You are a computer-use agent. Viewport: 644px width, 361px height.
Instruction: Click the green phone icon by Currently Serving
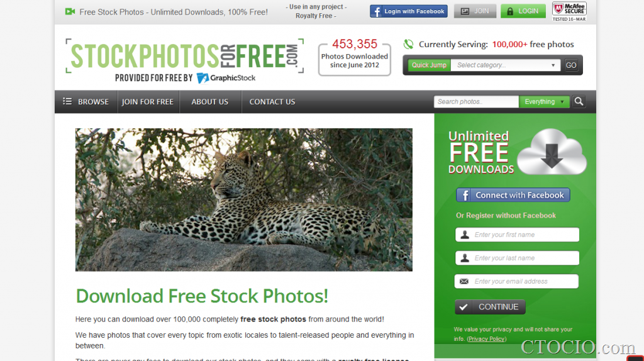408,45
